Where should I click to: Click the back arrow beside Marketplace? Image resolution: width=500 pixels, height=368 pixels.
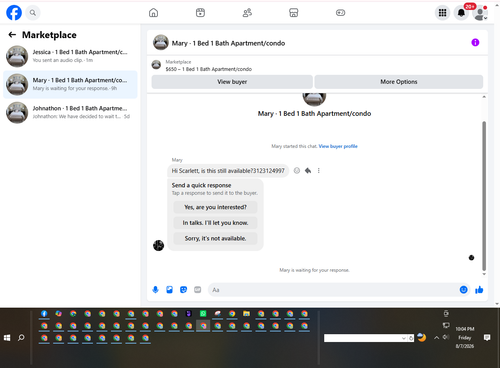tap(12, 35)
